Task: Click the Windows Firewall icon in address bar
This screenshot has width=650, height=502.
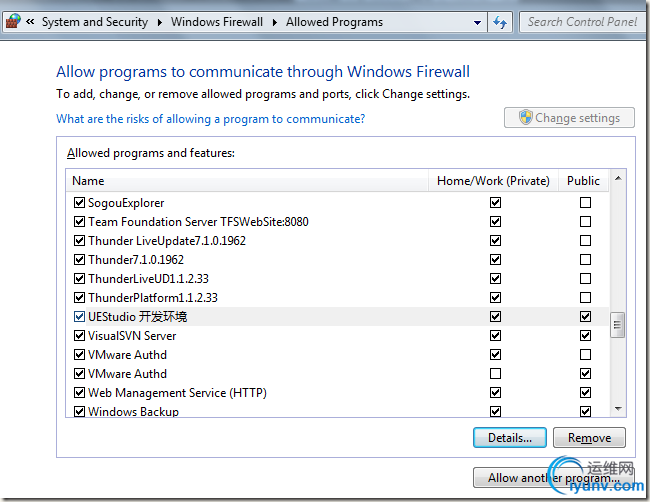Action: coord(13,21)
